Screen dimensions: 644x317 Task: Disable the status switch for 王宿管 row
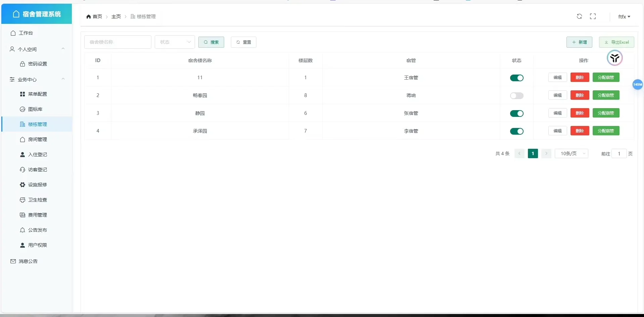516,78
